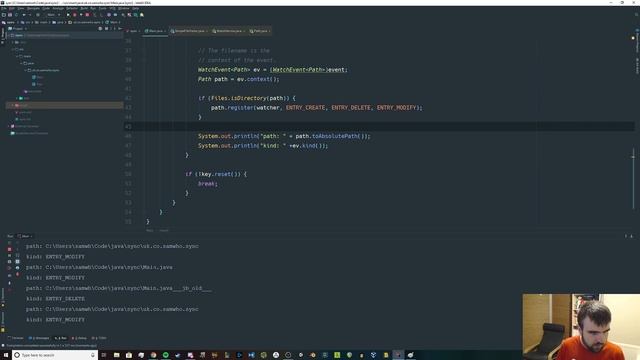Open Spotify from the taskbar
Viewport: 640px width, 360px height.
(x=166, y=355)
